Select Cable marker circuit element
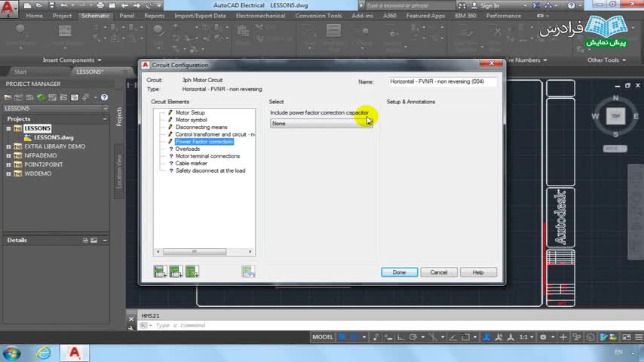Screen dimensions: 644x362 191,164
